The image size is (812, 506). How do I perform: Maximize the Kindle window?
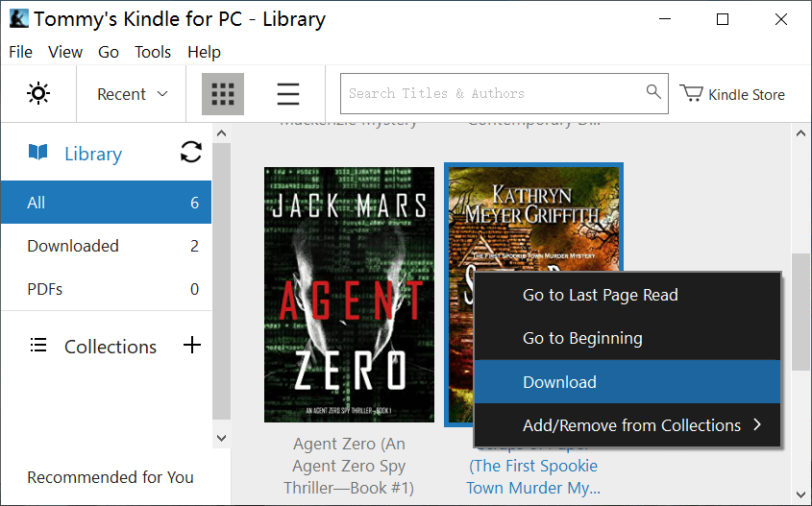(x=723, y=19)
